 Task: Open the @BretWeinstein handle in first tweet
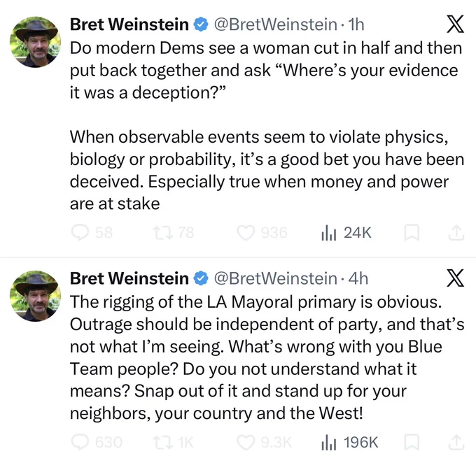(276, 24)
